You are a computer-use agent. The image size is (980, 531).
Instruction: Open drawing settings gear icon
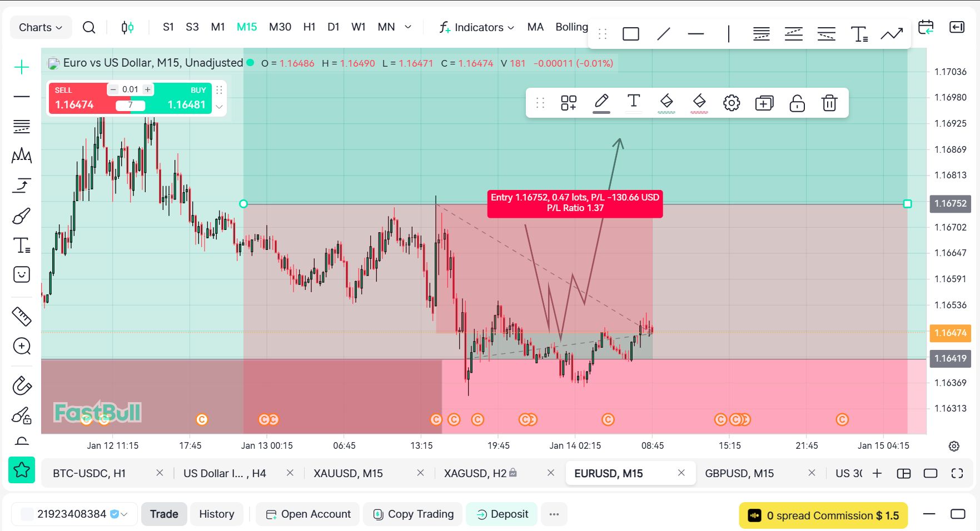click(731, 103)
